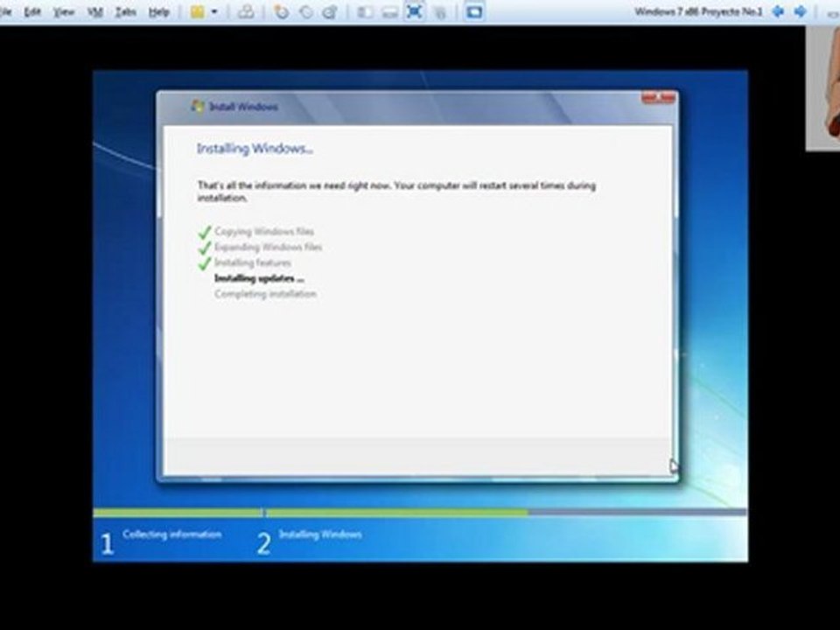This screenshot has width=840, height=630.
Task: Click the checkmark beside Expanding Windows files
Action: 205,248
